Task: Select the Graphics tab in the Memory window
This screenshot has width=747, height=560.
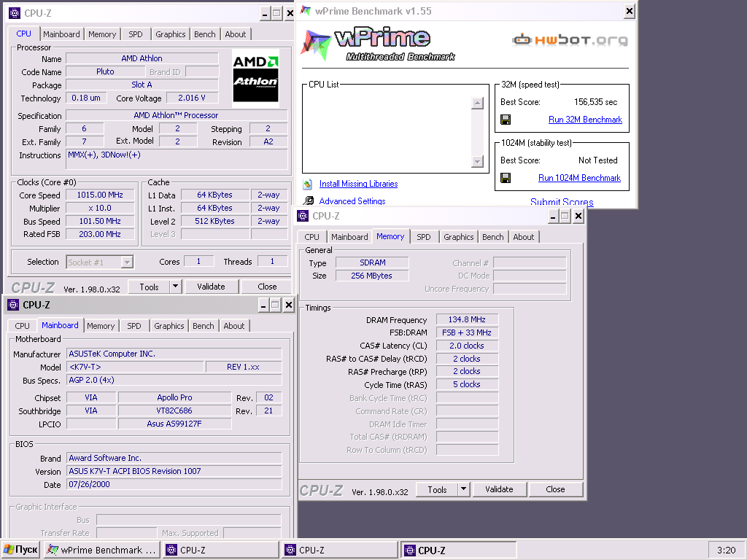Action: 458,237
